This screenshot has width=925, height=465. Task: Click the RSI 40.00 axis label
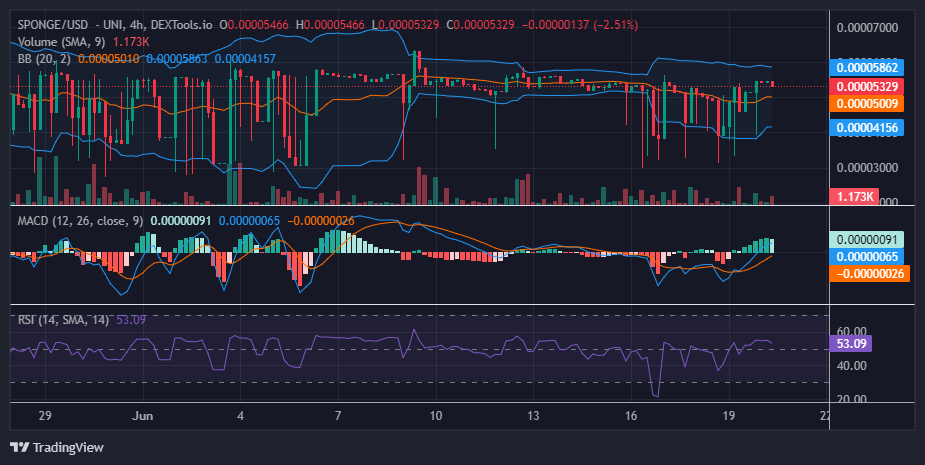coord(852,366)
